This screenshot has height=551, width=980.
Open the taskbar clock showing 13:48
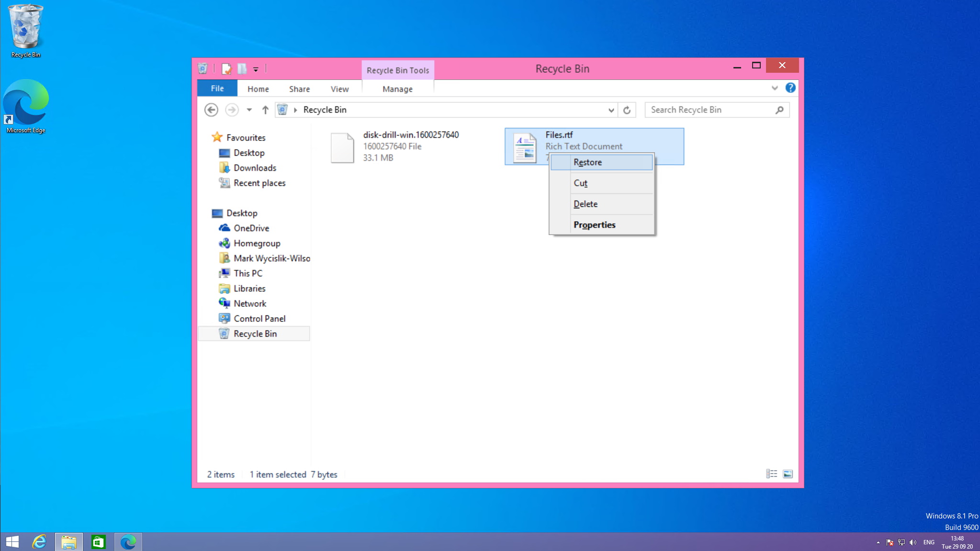pyautogui.click(x=957, y=542)
